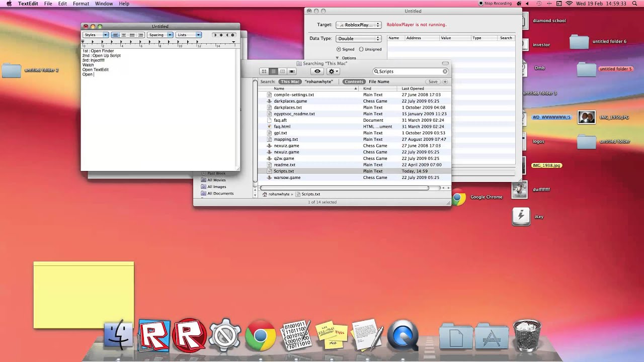Open the Documents stack in the Dock
Image resolution: width=644 pixels, height=362 pixels.
click(x=455, y=336)
